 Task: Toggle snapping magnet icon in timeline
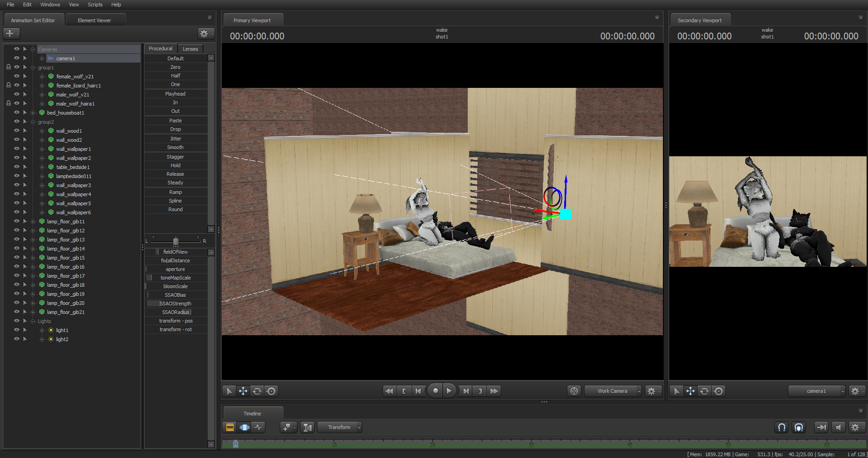pos(782,427)
